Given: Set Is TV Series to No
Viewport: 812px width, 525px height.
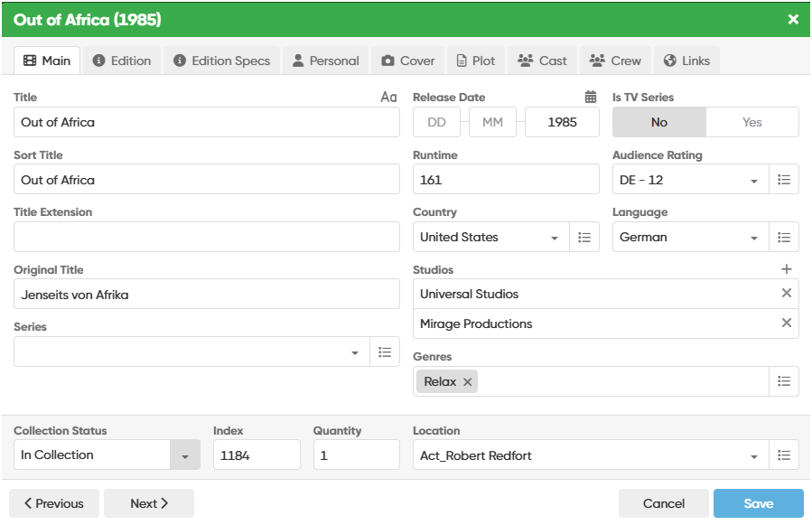Looking at the screenshot, I should tap(658, 123).
